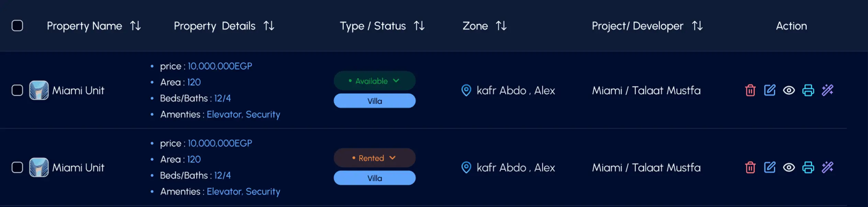Viewport: 868px width, 207px height.
Task: Delete the Rented Miami Unit row
Action: coord(750,168)
